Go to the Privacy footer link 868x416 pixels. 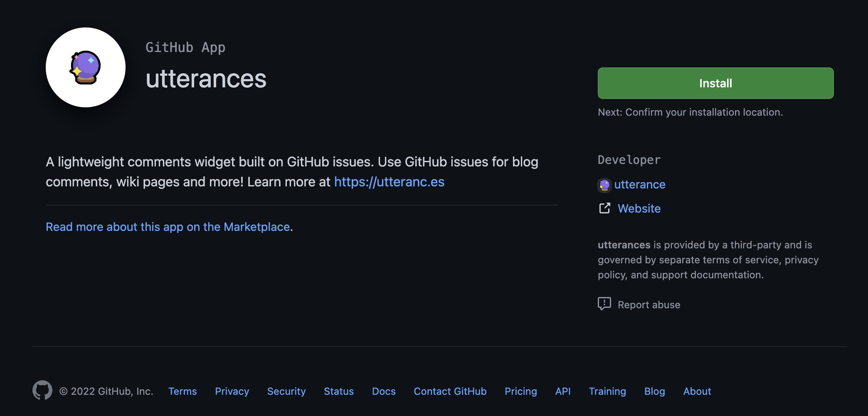232,391
